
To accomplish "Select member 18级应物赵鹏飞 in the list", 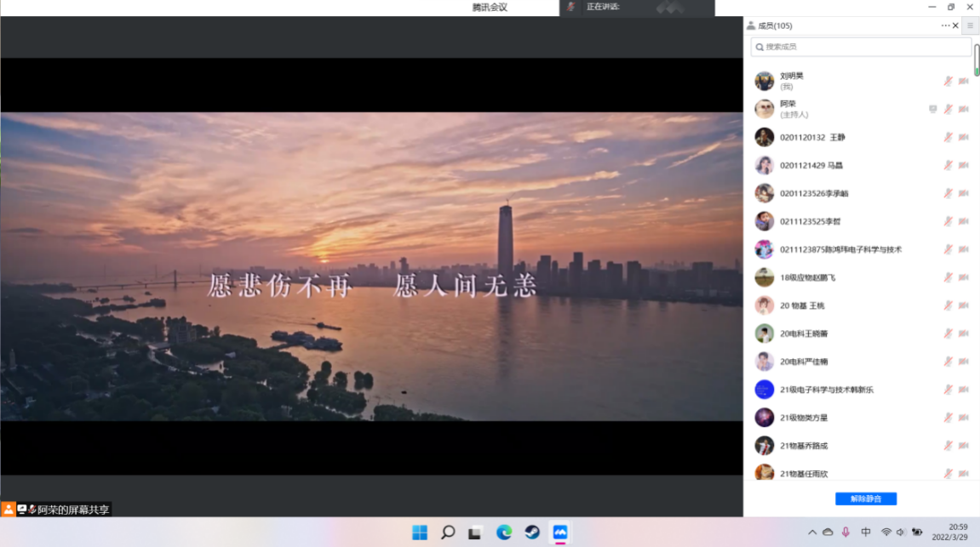I will tap(807, 277).
